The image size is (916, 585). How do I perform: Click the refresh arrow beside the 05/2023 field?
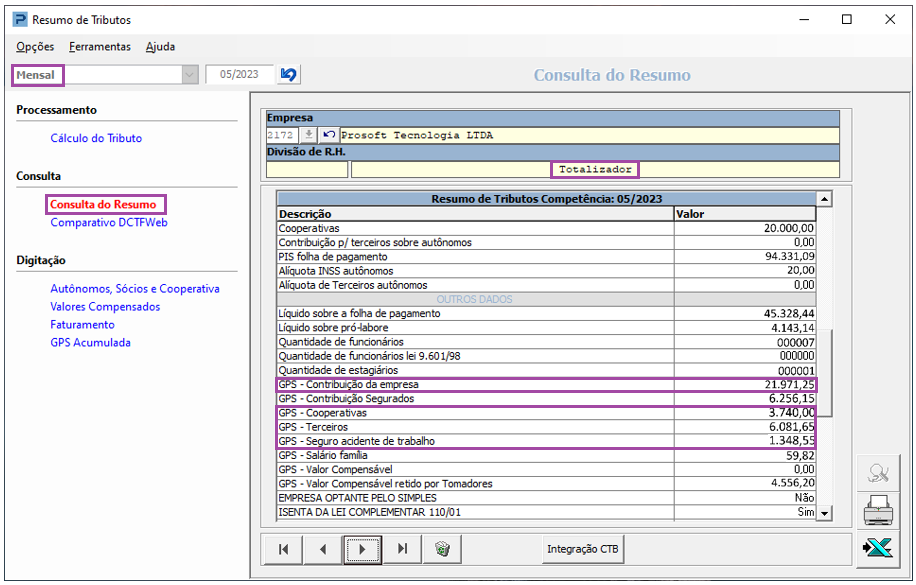pyautogui.click(x=289, y=75)
